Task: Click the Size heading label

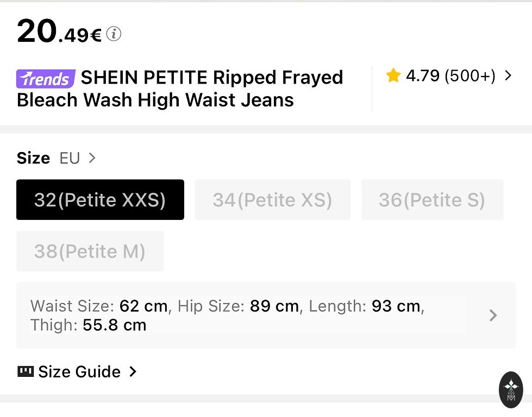Action: [33, 158]
